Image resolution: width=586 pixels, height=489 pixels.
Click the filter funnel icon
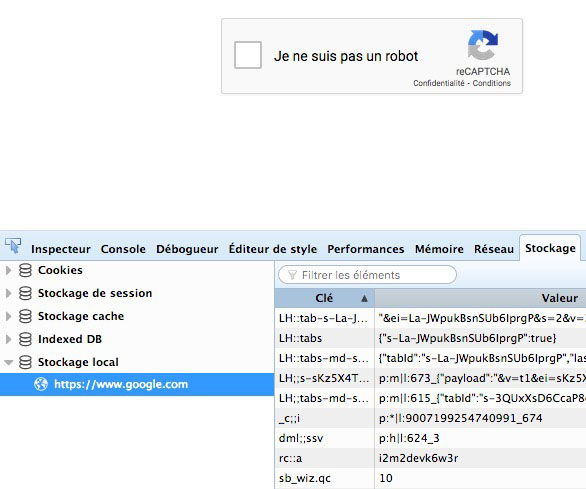point(292,275)
